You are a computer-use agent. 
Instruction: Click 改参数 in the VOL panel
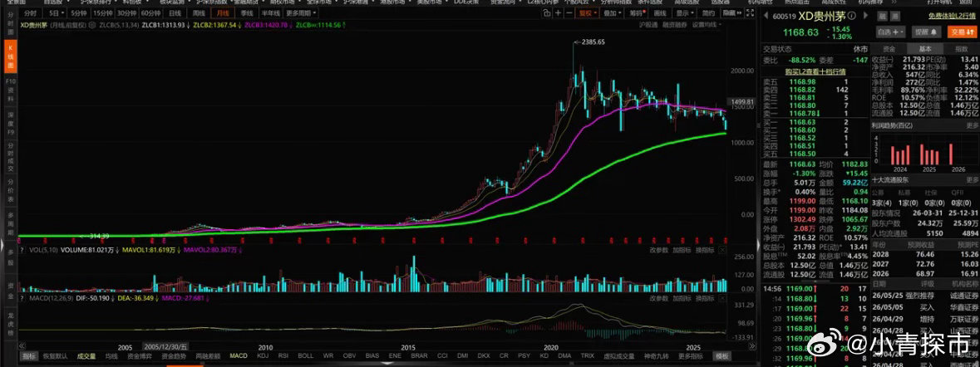click(659, 250)
